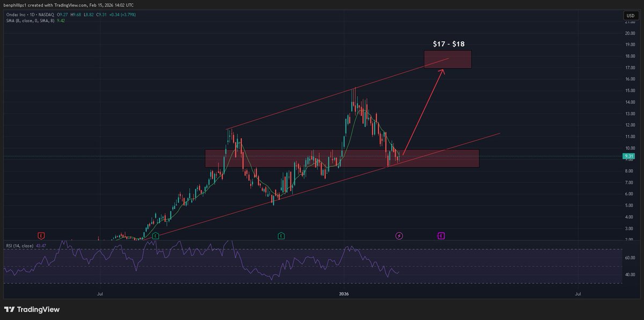
Task: Click the 9.31 current price label
Action: tap(628, 156)
